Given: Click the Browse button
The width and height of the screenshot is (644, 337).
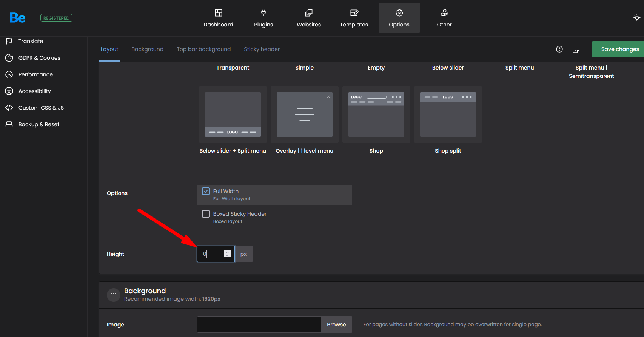Looking at the screenshot, I should [x=337, y=325].
